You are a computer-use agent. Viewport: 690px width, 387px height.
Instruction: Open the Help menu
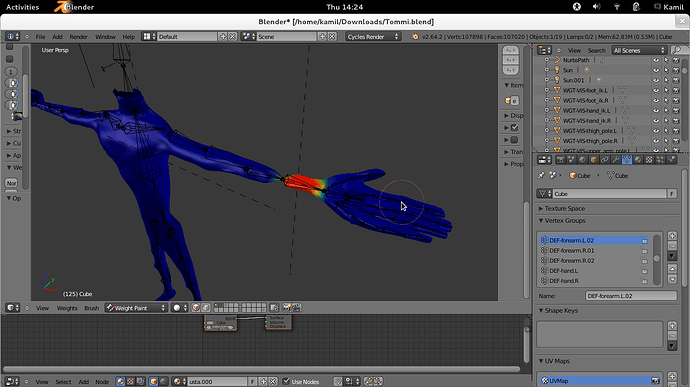[128, 37]
